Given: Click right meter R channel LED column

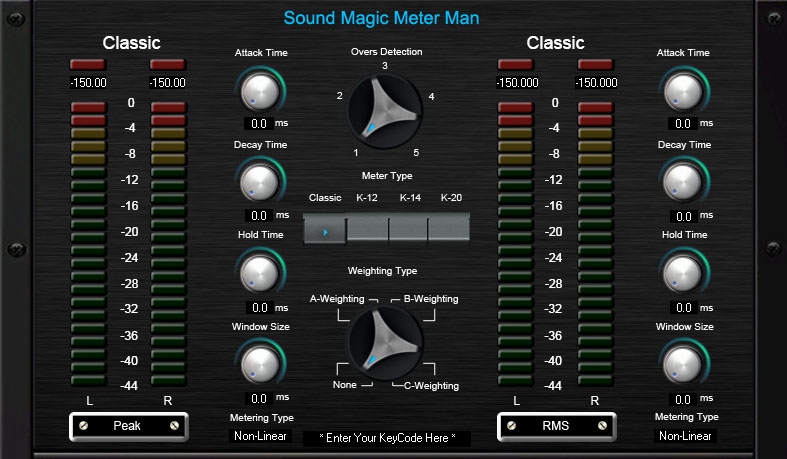Looking at the screenshot, I should point(595,244).
